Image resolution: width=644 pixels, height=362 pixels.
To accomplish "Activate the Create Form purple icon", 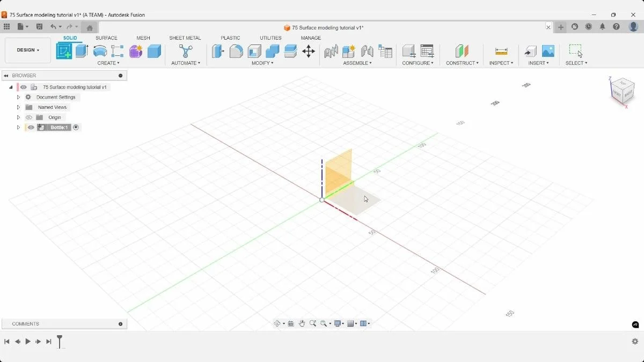I will pos(136,51).
